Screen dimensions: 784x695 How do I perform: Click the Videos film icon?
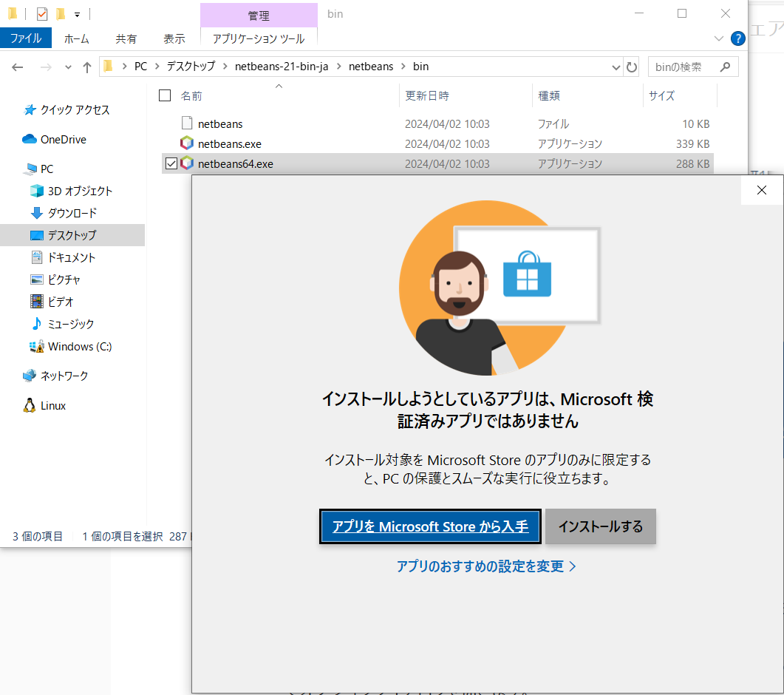click(36, 302)
